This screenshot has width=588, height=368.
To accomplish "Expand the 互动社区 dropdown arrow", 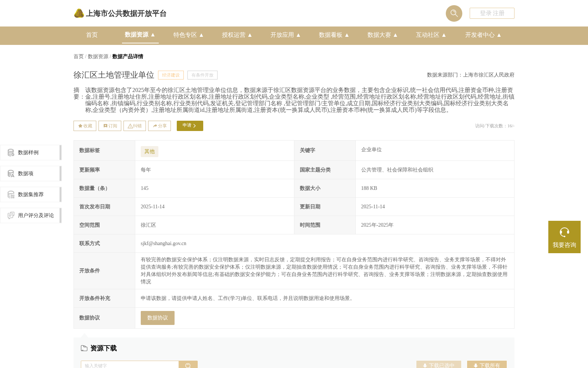I will pos(444,35).
